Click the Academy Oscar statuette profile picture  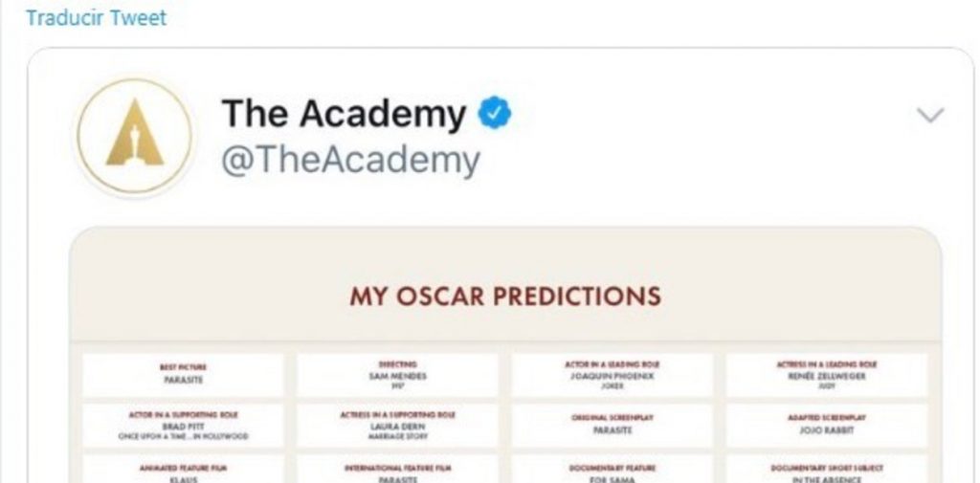(134, 138)
